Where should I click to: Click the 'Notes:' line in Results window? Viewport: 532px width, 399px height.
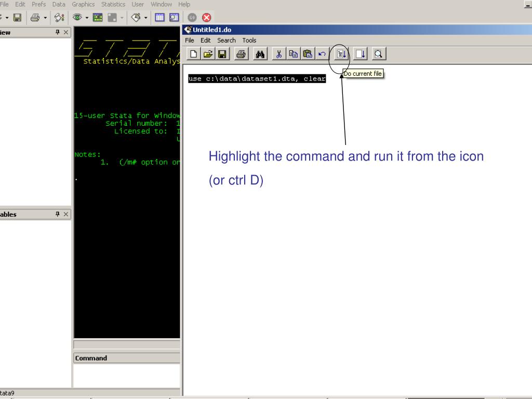pos(87,154)
